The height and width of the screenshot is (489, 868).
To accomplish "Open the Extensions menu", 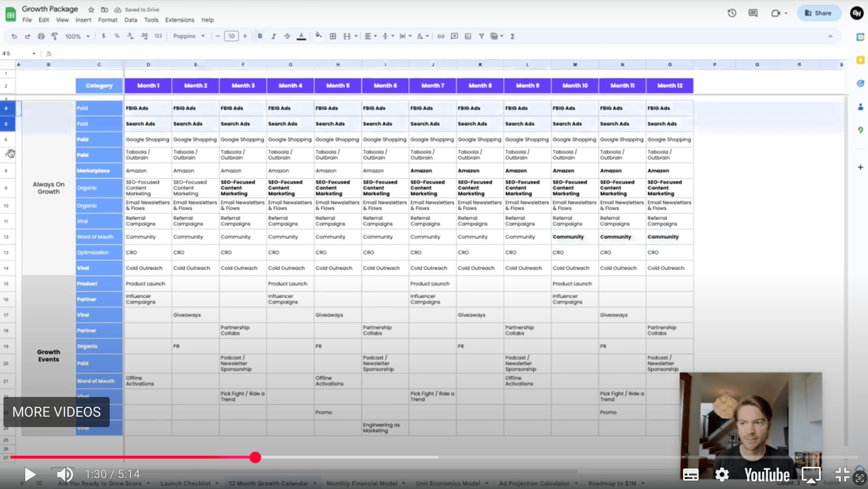I will click(180, 20).
